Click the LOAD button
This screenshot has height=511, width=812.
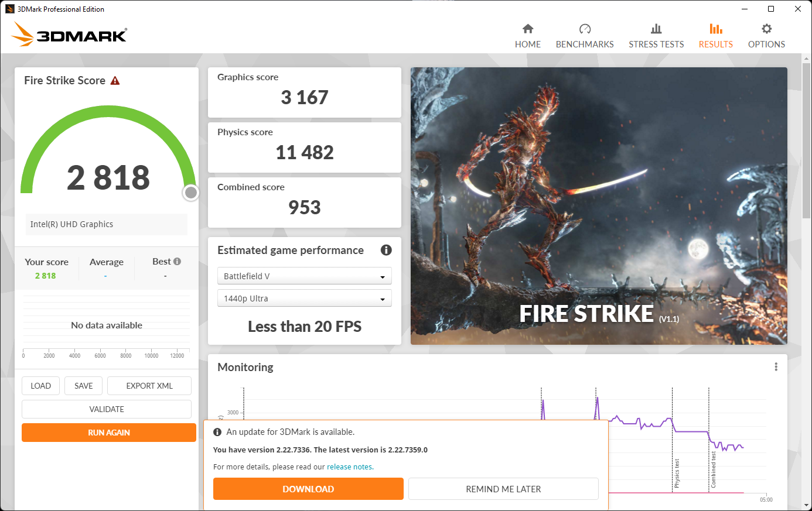41,386
